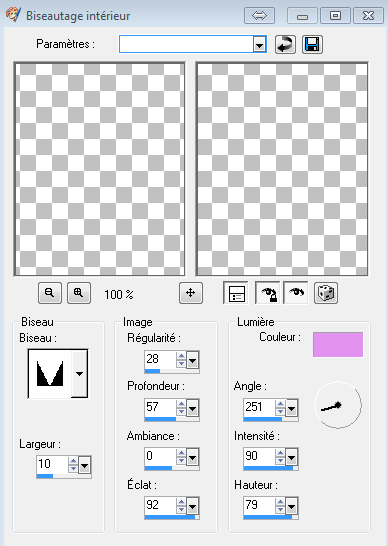Open the Paramètres presets dropdown
388x546 pixels.
tap(259, 45)
